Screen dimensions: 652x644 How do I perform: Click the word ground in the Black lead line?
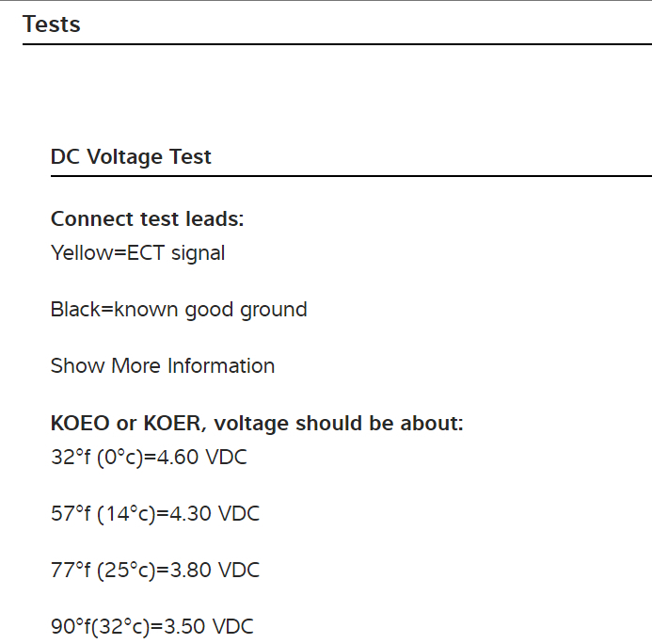click(274, 309)
